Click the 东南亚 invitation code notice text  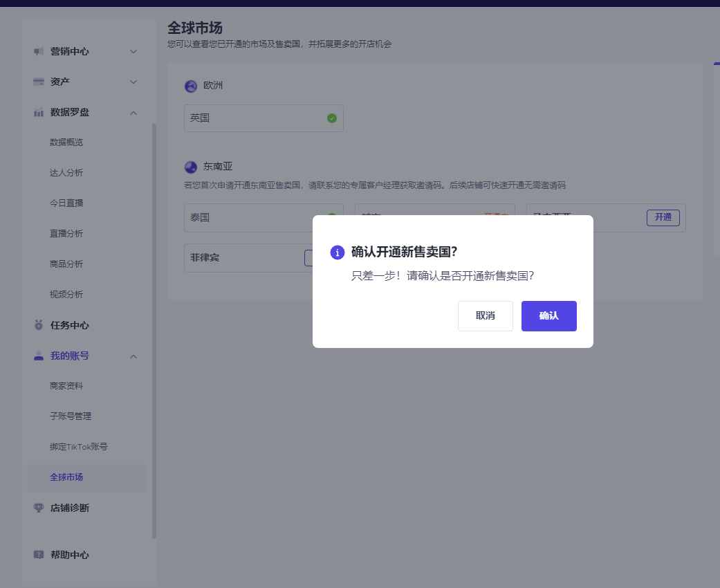(x=375, y=185)
